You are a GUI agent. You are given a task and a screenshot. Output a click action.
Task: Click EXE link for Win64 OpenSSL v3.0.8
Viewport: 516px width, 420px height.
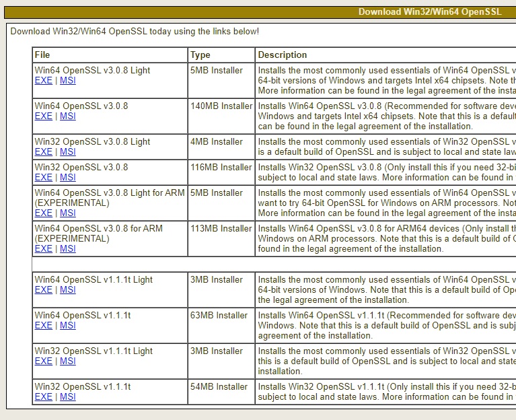point(43,116)
